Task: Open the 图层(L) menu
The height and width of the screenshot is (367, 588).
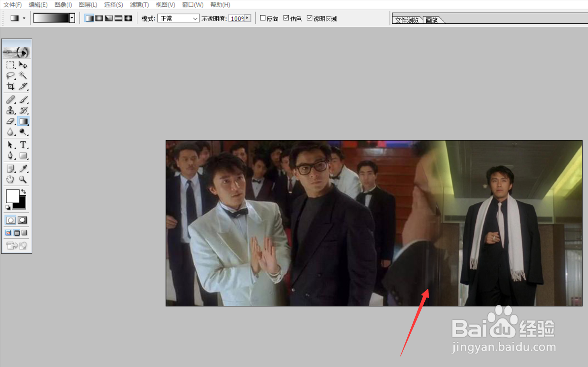Action: click(x=88, y=5)
